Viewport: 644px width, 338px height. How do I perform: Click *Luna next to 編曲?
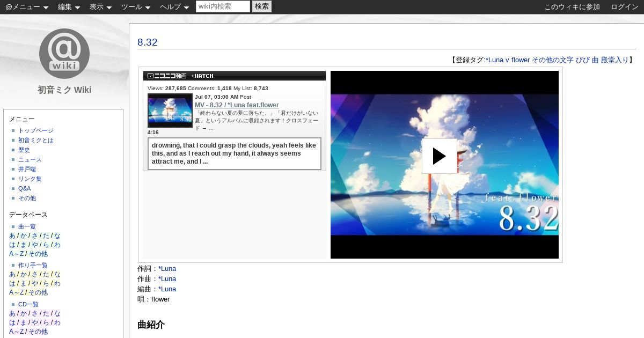(167, 289)
